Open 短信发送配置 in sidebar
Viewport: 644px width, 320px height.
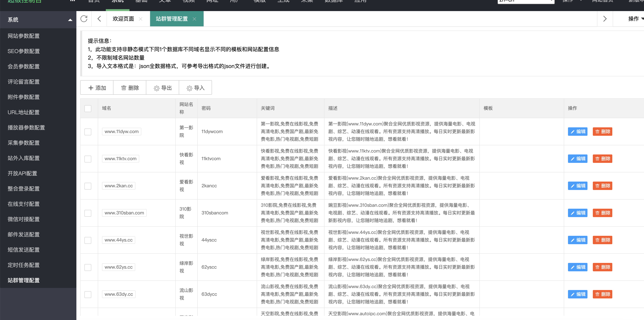(38, 250)
